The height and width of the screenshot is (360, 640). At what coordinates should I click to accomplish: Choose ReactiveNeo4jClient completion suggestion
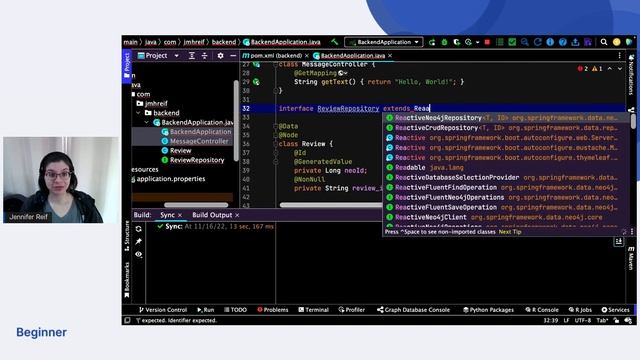tap(506, 217)
